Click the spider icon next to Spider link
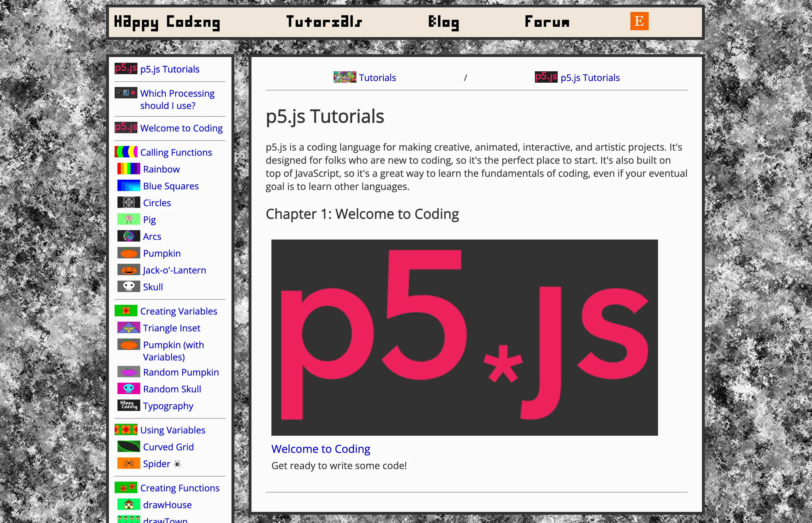This screenshot has height=523, width=812. click(128, 463)
